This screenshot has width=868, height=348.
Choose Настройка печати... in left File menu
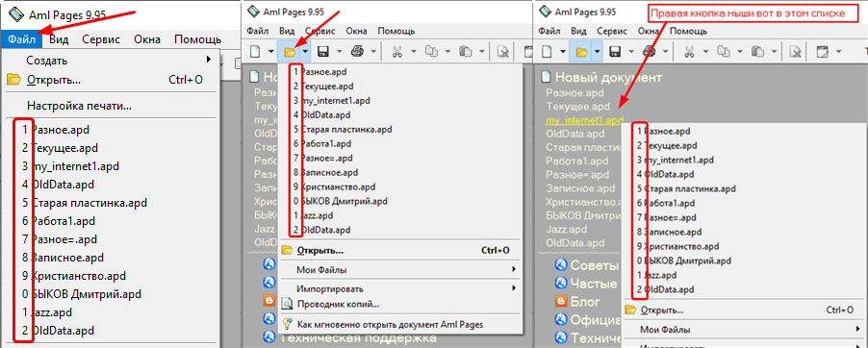(111, 106)
